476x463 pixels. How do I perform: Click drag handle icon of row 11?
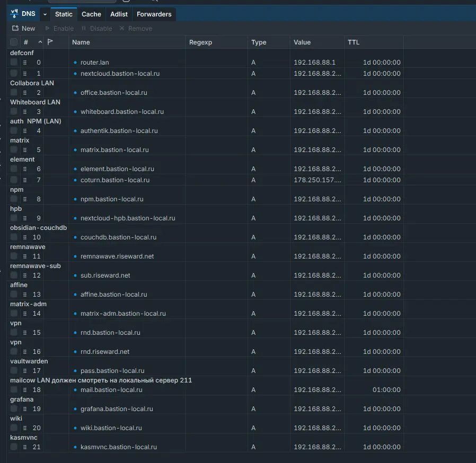pyautogui.click(x=25, y=256)
